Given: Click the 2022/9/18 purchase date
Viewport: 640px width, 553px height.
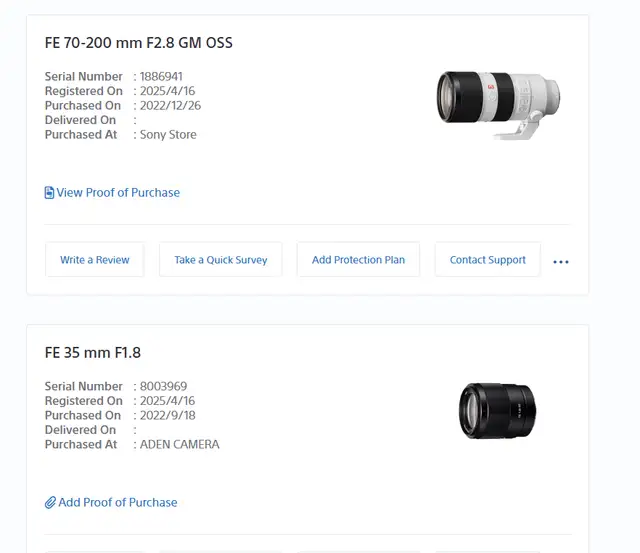Looking at the screenshot, I should [x=168, y=415].
